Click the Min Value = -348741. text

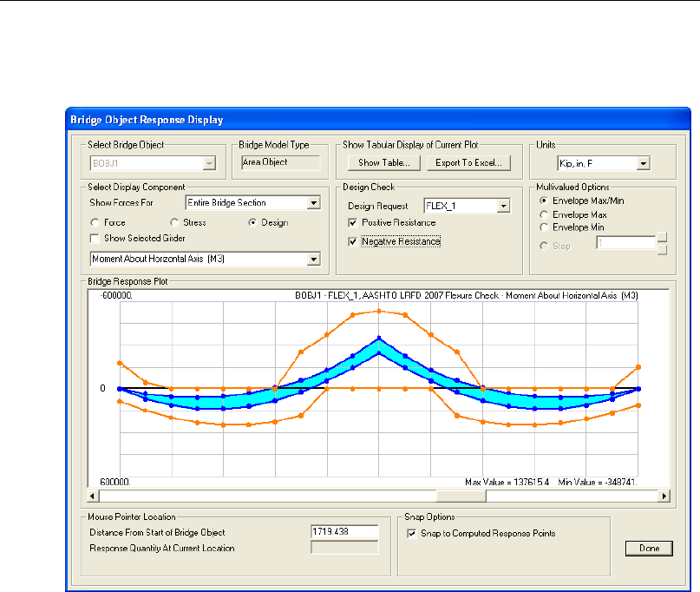598,482
